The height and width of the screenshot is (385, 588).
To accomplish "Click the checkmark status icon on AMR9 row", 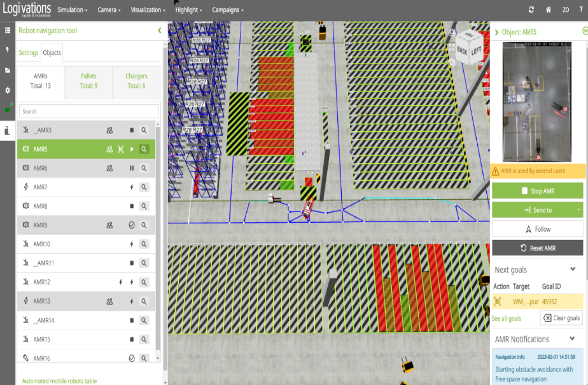I will coord(132,225).
